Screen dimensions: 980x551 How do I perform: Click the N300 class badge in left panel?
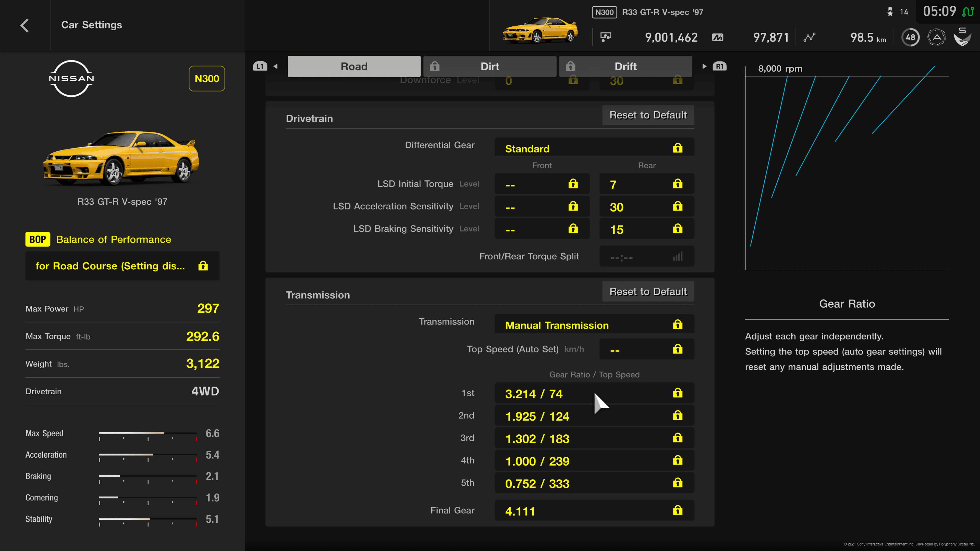pyautogui.click(x=207, y=79)
